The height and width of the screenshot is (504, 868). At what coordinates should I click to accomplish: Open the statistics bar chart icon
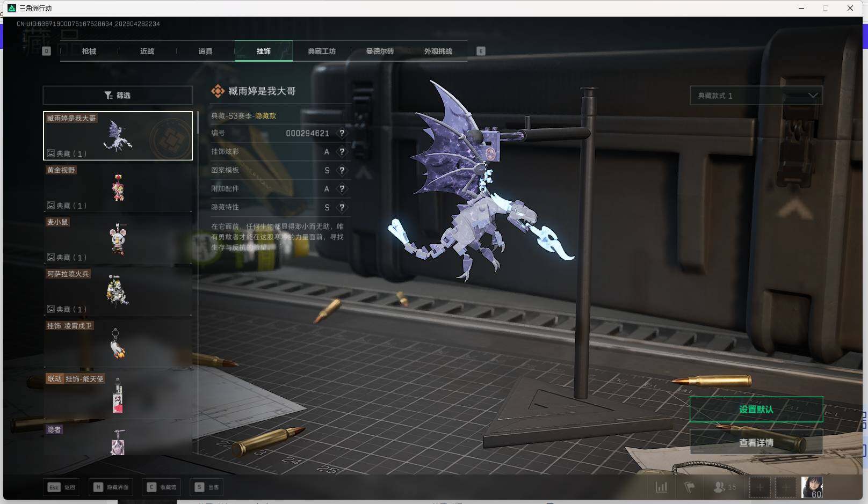click(x=661, y=487)
